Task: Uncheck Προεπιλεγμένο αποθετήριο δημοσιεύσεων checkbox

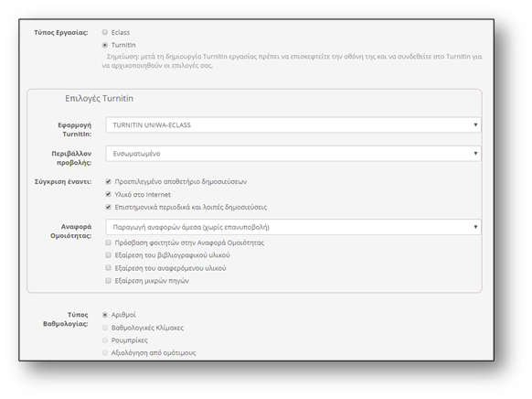Action: coord(108,181)
